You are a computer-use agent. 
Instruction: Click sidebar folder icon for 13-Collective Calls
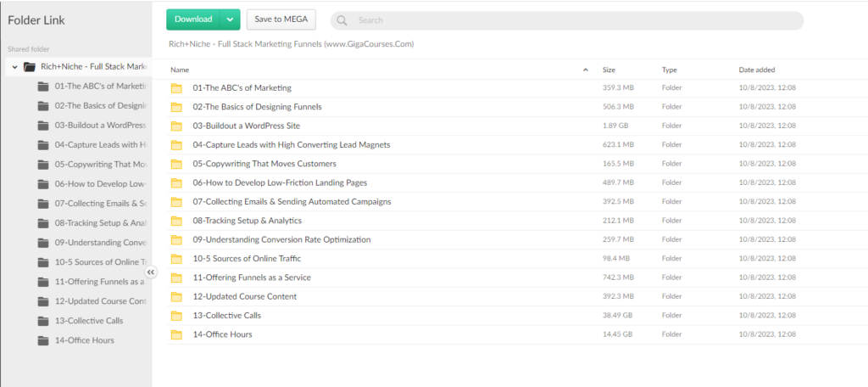pos(43,321)
